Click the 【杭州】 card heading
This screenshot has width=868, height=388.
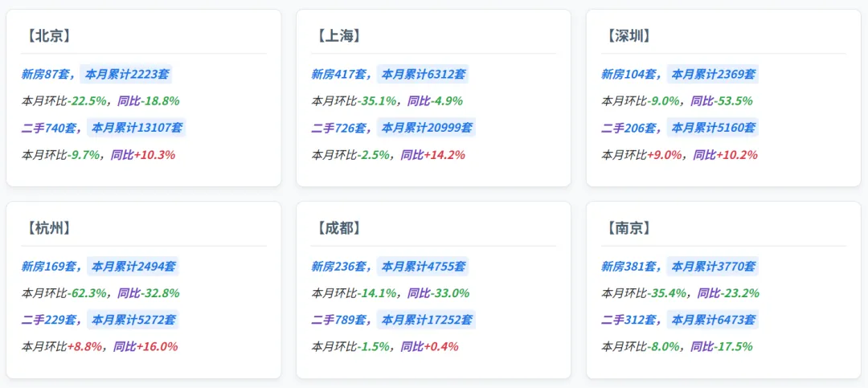pos(47,228)
